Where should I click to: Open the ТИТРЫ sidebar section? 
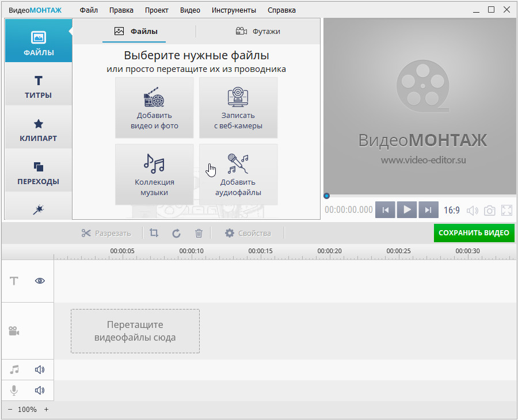tap(39, 84)
